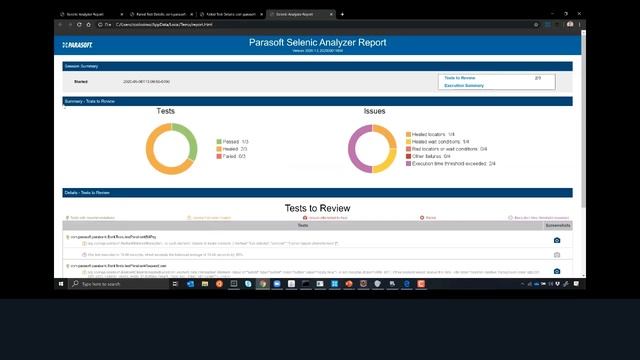Screen dimensions: 640x360
Task: Switch to Chrome in the taskbar
Action: coord(262,284)
